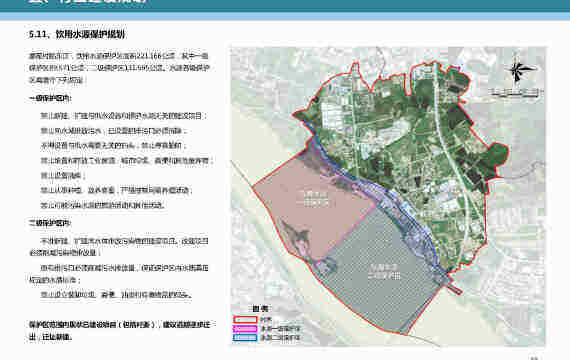Click the label text inside the gray zone

tap(384, 272)
